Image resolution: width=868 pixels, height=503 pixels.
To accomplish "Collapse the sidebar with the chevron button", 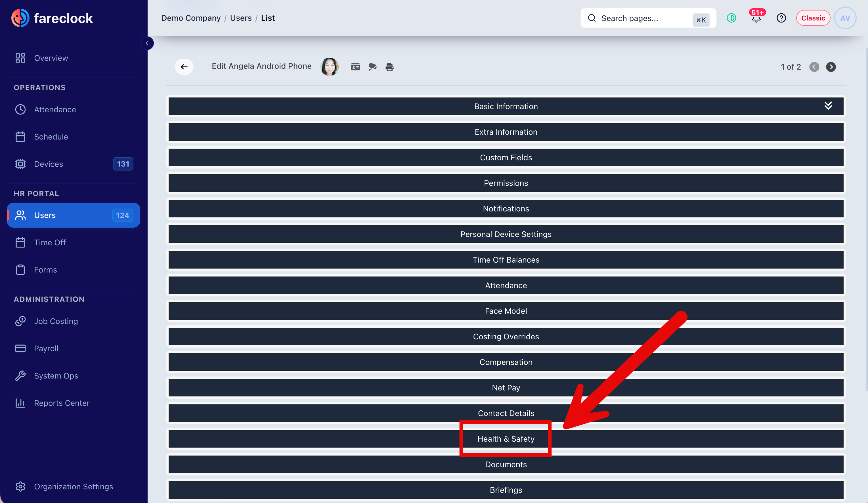I will [x=147, y=43].
